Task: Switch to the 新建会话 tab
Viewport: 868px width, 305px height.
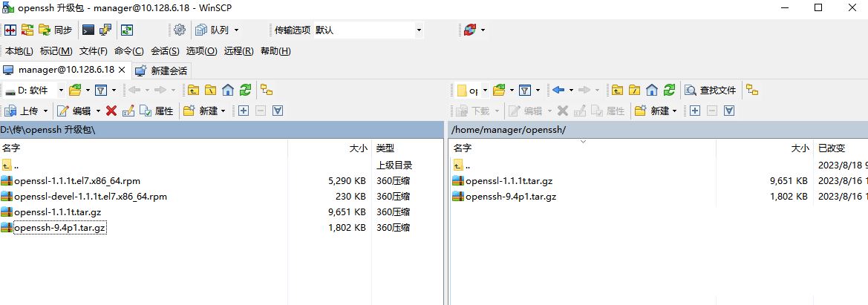Action: 162,70
